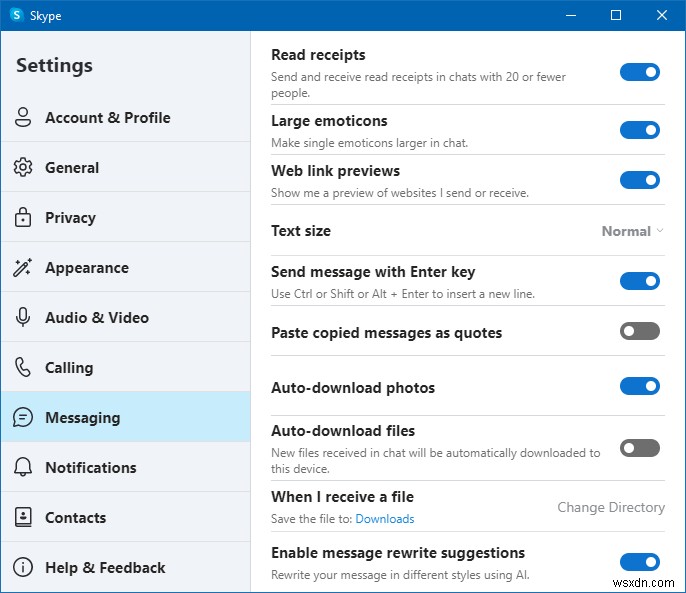This screenshot has height=593, width=686.
Task: Click the Audio & Video microphone icon
Action: 23,317
